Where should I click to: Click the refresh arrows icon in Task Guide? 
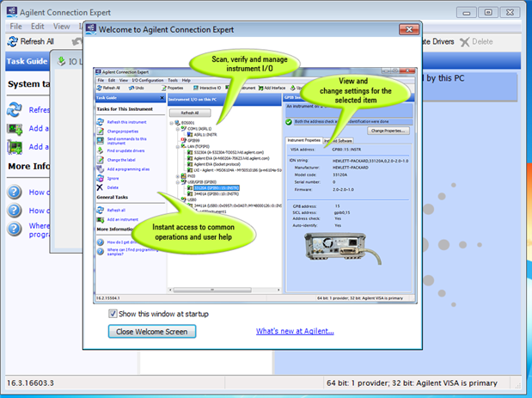[x=15, y=110]
